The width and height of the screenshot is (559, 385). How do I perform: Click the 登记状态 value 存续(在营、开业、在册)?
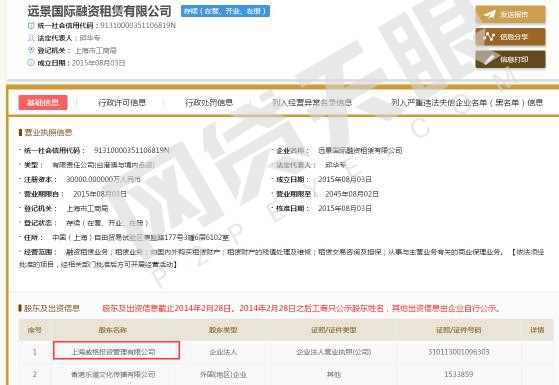tap(107, 223)
